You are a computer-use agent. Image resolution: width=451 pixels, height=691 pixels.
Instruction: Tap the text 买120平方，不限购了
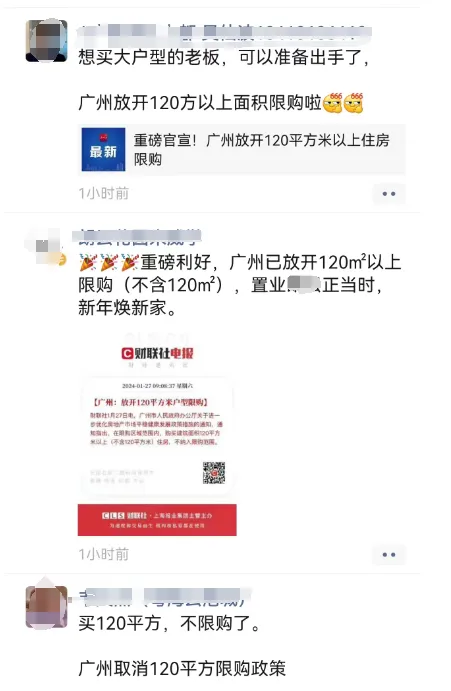169,623
